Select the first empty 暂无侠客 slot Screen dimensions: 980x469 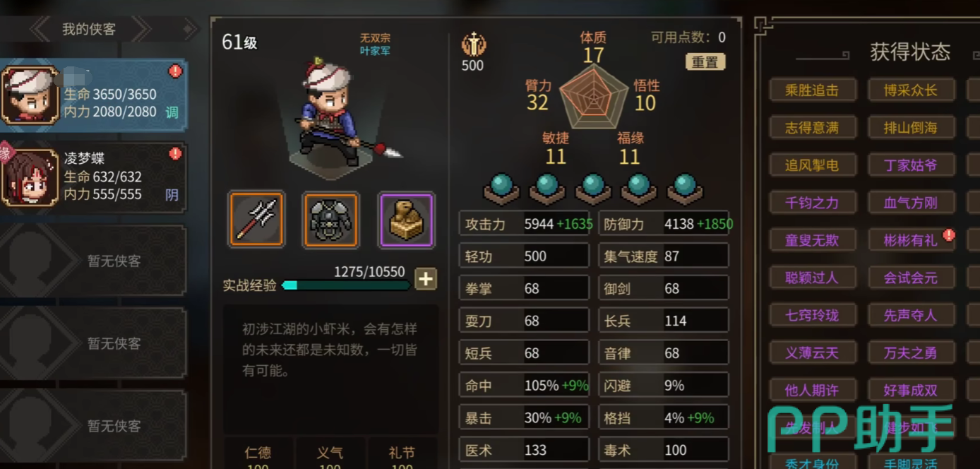pyautogui.click(x=93, y=261)
